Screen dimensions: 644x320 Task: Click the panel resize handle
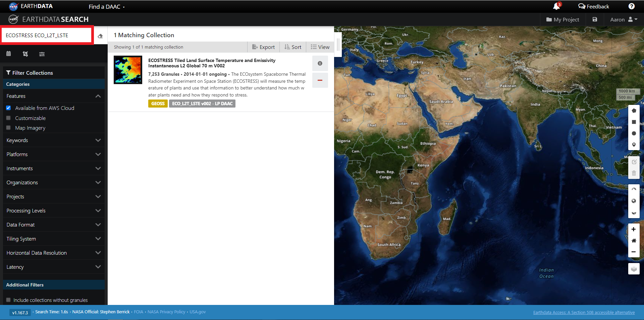pyautogui.click(x=338, y=44)
